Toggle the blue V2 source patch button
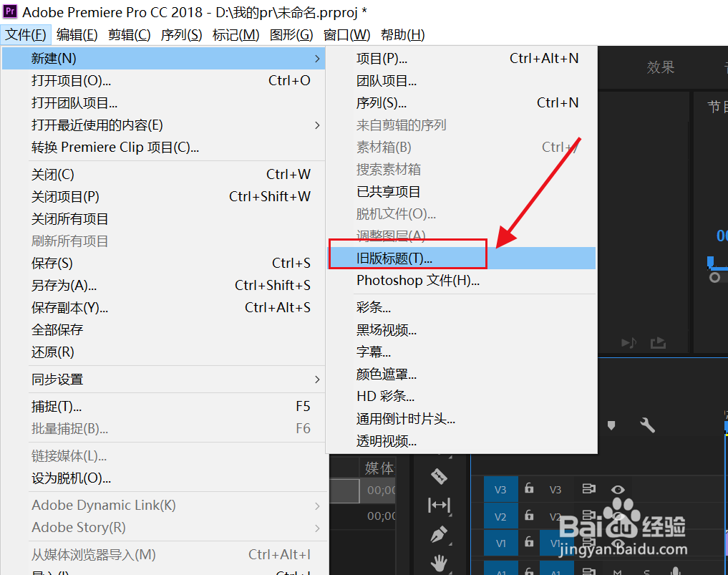The height and width of the screenshot is (575, 728). (500, 516)
